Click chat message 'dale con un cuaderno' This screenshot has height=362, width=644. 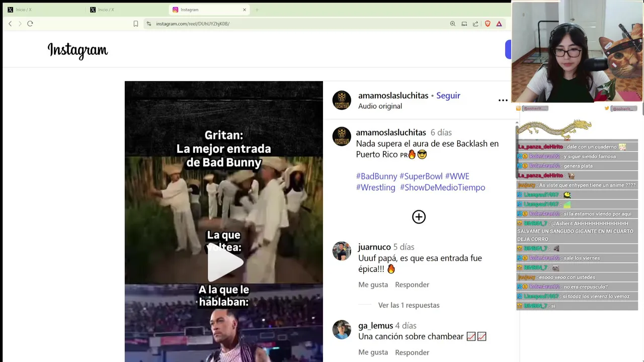pos(591,147)
